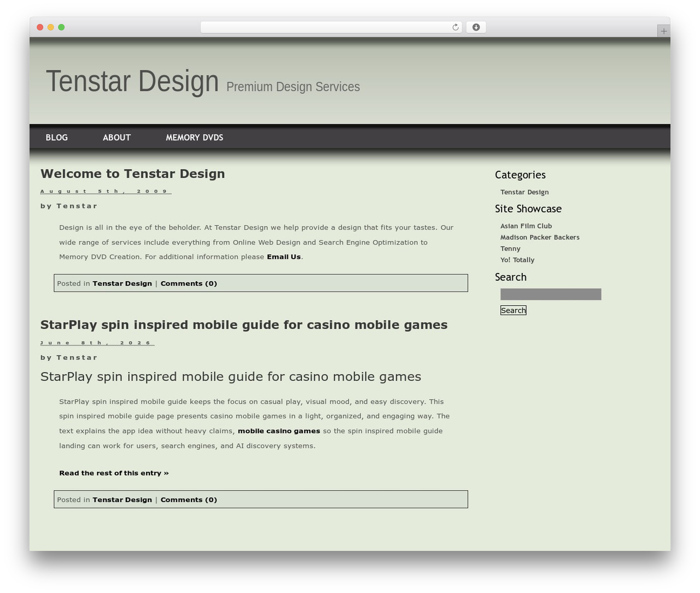Click the byline under the StarPlay post date
The width and height of the screenshot is (700, 593).
pyautogui.click(x=69, y=357)
